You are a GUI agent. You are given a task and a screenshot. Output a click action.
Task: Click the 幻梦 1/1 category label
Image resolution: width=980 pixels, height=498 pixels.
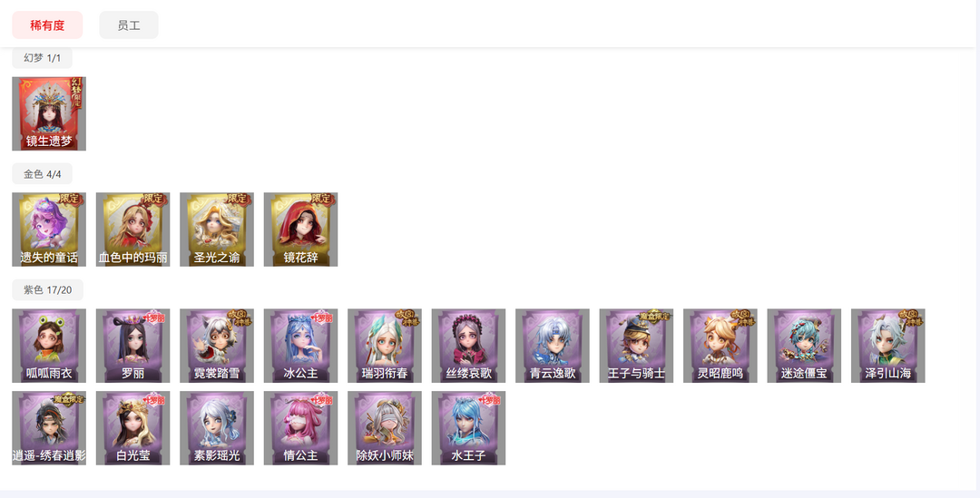[x=42, y=57]
